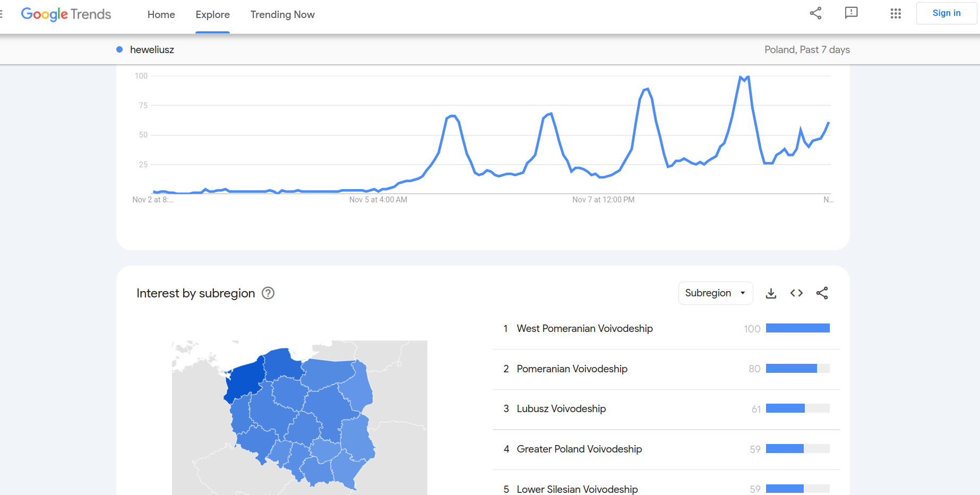The height and width of the screenshot is (495, 980).
Task: Select the Explore tab
Action: [212, 15]
